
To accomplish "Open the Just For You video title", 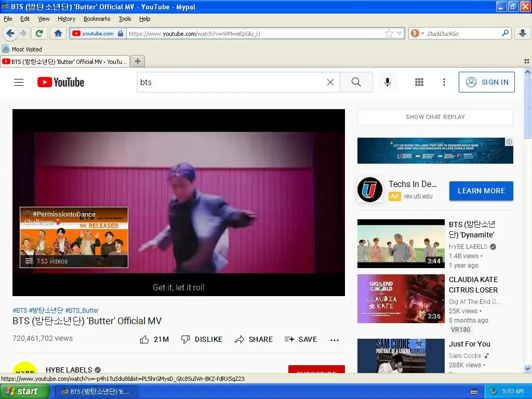I will coord(470,344).
